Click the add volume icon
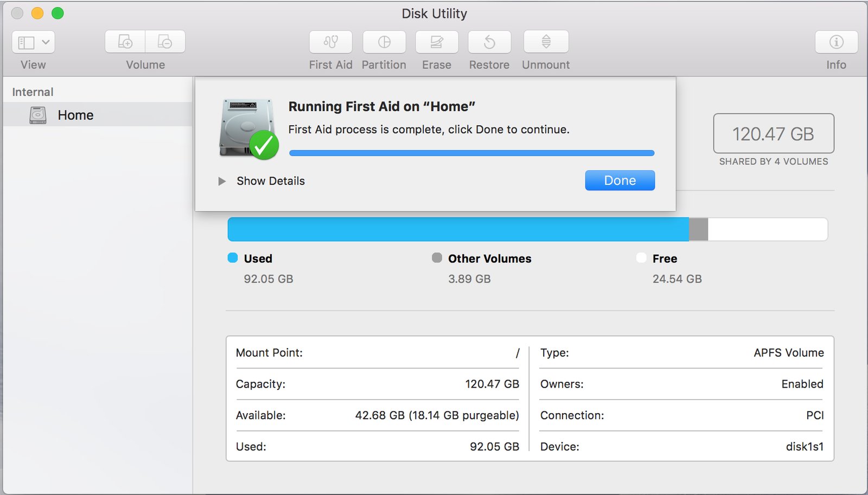Screen dimensions: 868x495 click(x=125, y=42)
